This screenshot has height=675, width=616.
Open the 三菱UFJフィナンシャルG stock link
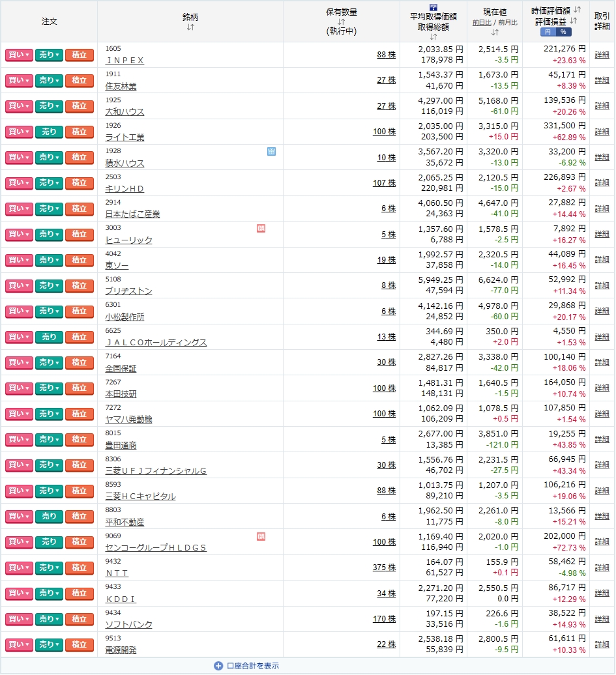point(156,471)
